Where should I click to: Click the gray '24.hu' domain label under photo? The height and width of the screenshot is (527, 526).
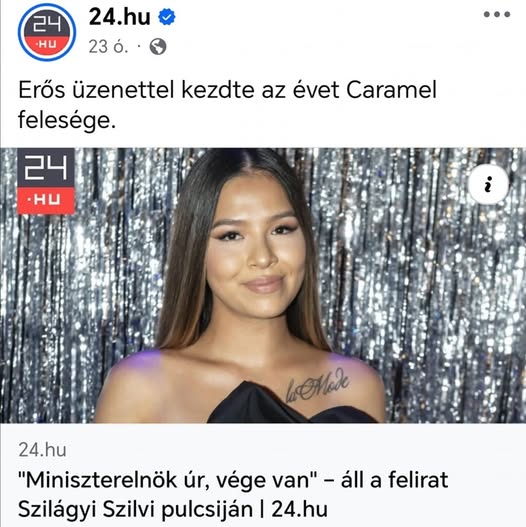pyautogui.click(x=42, y=450)
